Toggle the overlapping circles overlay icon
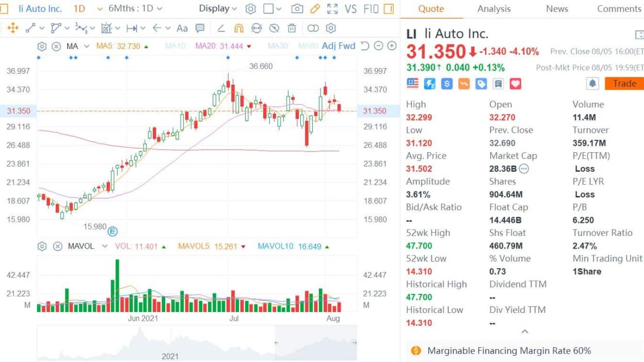644x362 pixels. point(313,28)
